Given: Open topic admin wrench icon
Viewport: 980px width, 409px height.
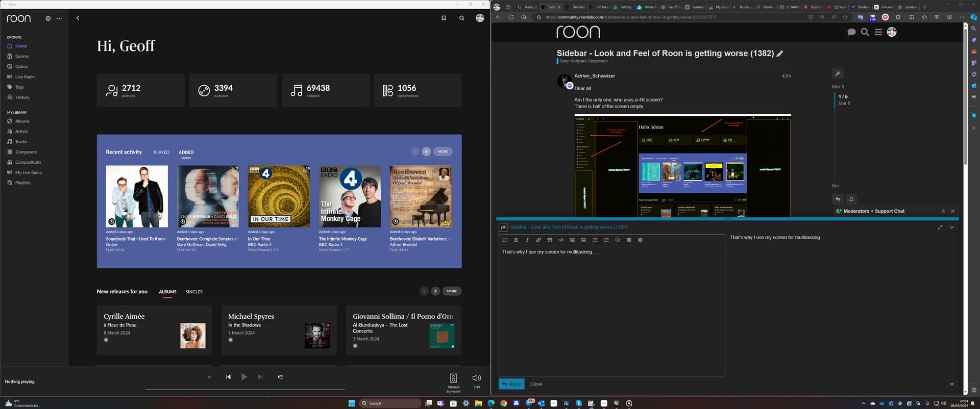Looking at the screenshot, I should tap(838, 73).
